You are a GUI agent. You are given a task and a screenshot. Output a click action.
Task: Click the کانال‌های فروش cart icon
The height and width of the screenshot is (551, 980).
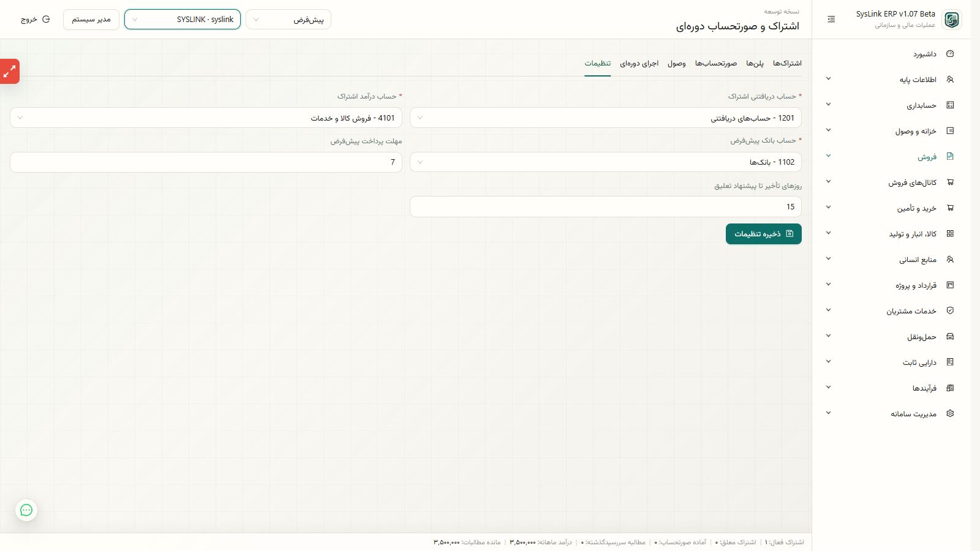point(950,182)
